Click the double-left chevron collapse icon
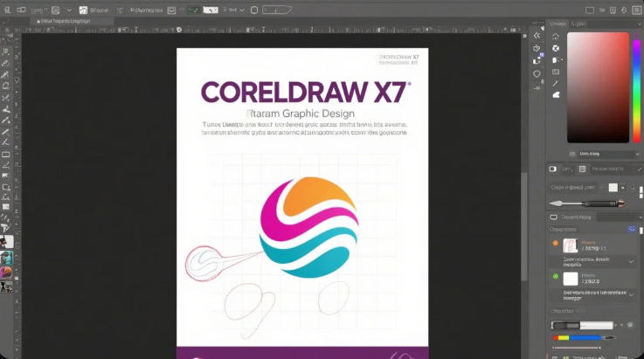Screen dimensions: 644x359 point(537,36)
